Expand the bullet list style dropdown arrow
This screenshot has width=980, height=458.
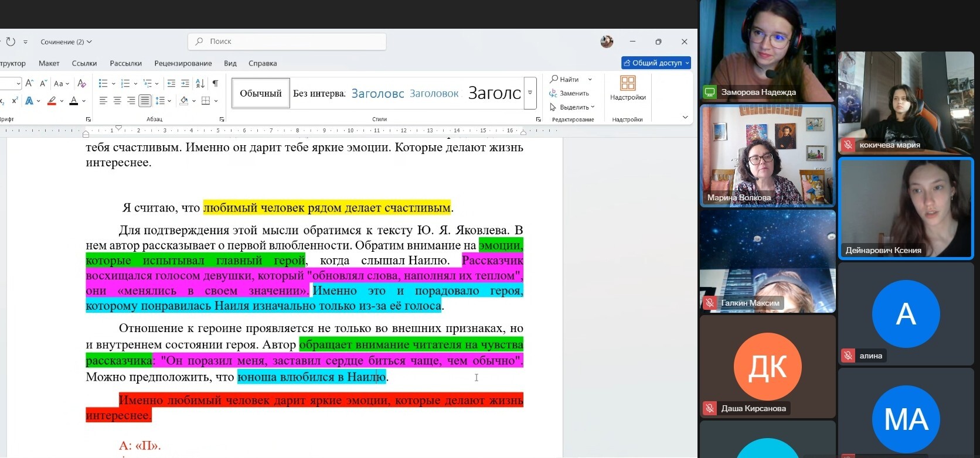pyautogui.click(x=113, y=84)
